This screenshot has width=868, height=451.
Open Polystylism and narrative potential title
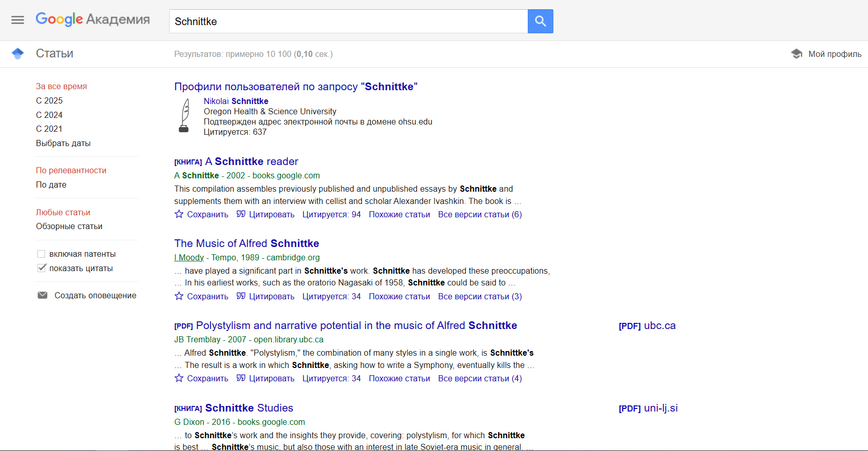pos(357,325)
